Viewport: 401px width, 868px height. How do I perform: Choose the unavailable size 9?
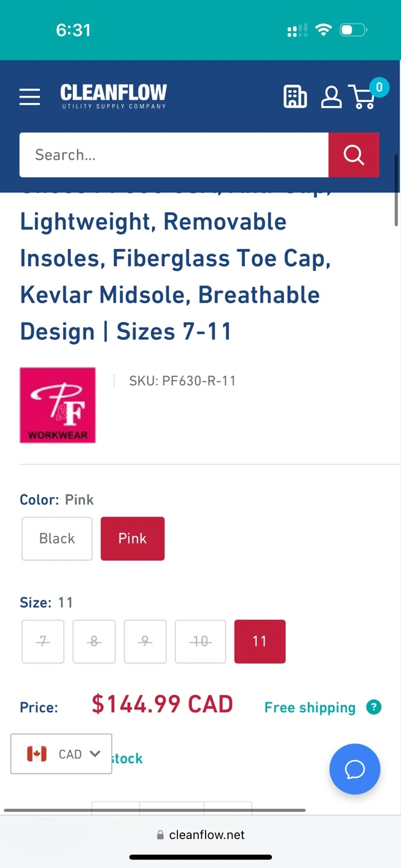pos(145,641)
